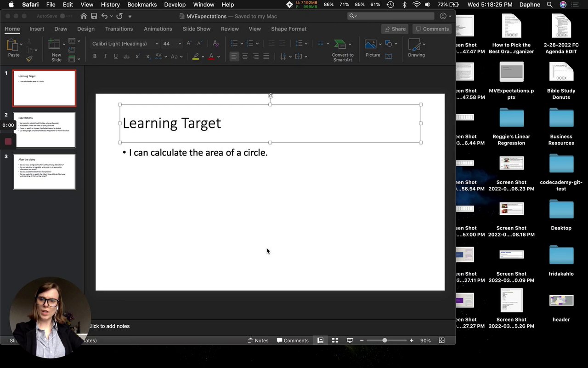Toggle AutoSave switch
The width and height of the screenshot is (588, 368).
(x=67, y=16)
